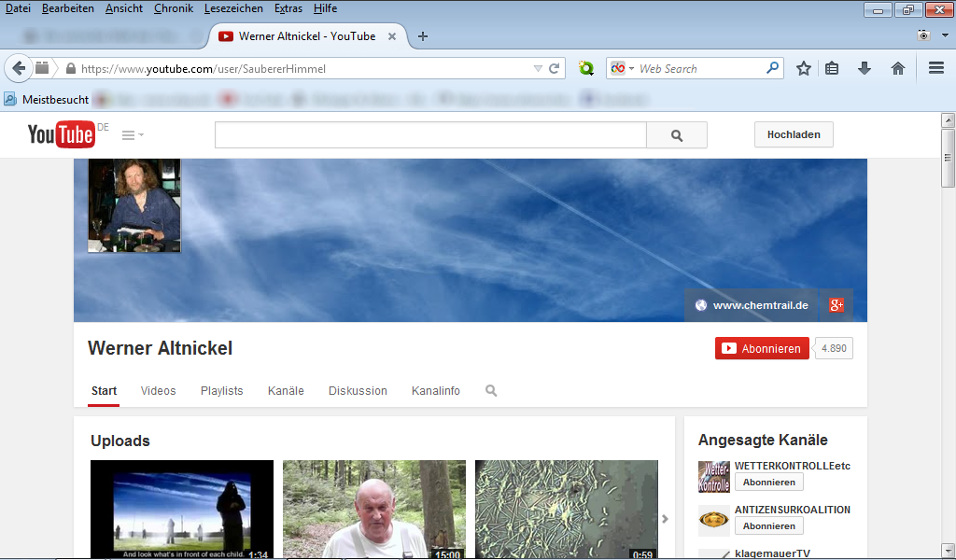
Task: Open WETTERKONTROLLEetc channel link
Action: coord(793,466)
